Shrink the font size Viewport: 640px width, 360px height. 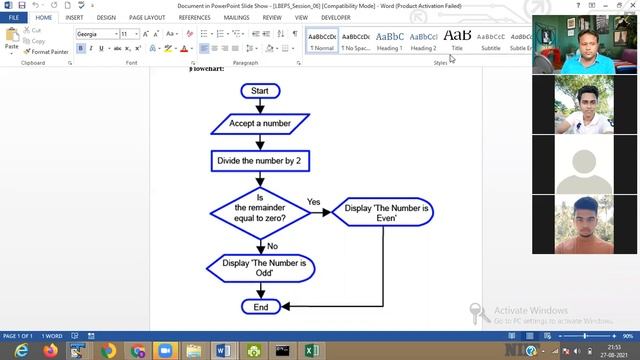[156, 34]
